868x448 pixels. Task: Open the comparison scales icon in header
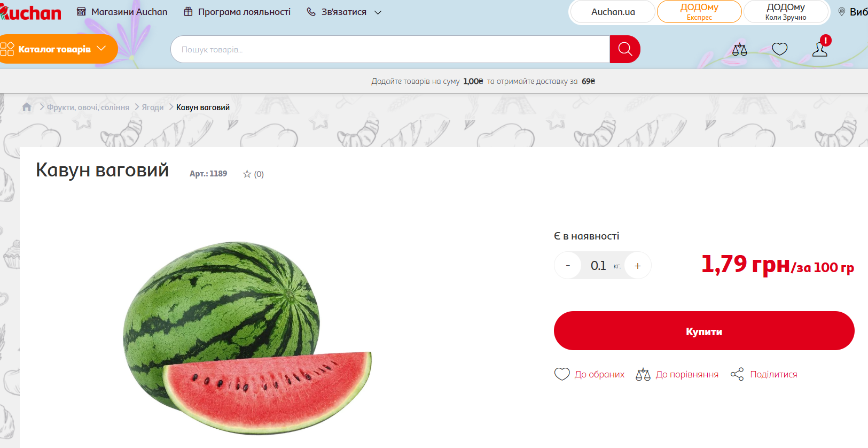pos(740,50)
